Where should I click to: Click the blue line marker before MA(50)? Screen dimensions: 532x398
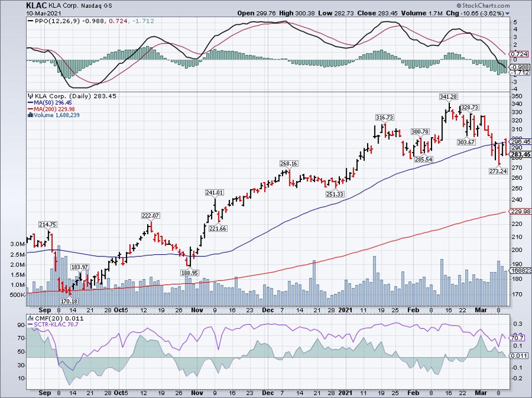pyautogui.click(x=31, y=103)
